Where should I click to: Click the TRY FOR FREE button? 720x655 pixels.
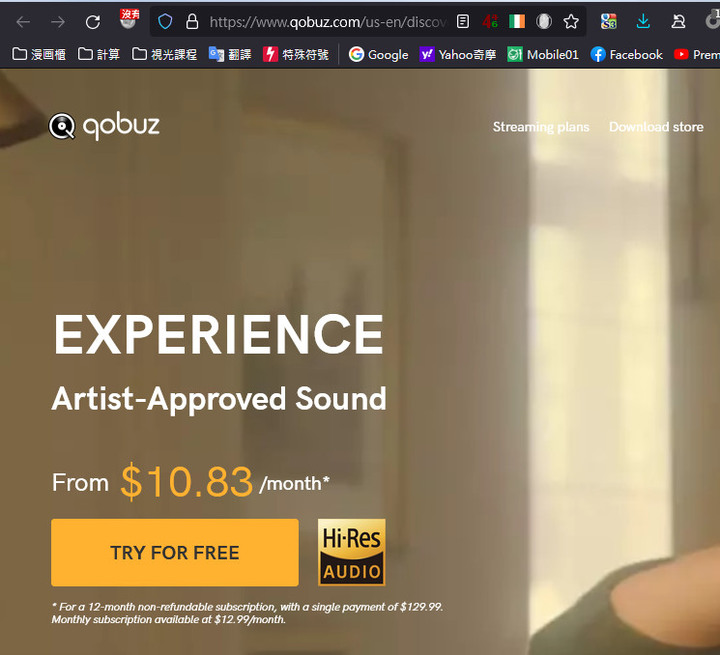(175, 553)
